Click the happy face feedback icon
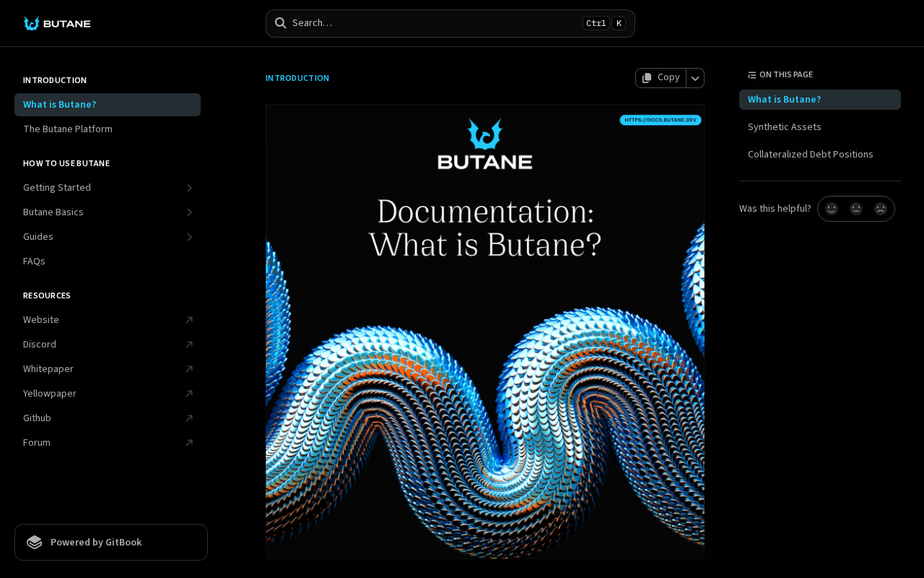Screen dimensions: 924x578 (x=832, y=209)
